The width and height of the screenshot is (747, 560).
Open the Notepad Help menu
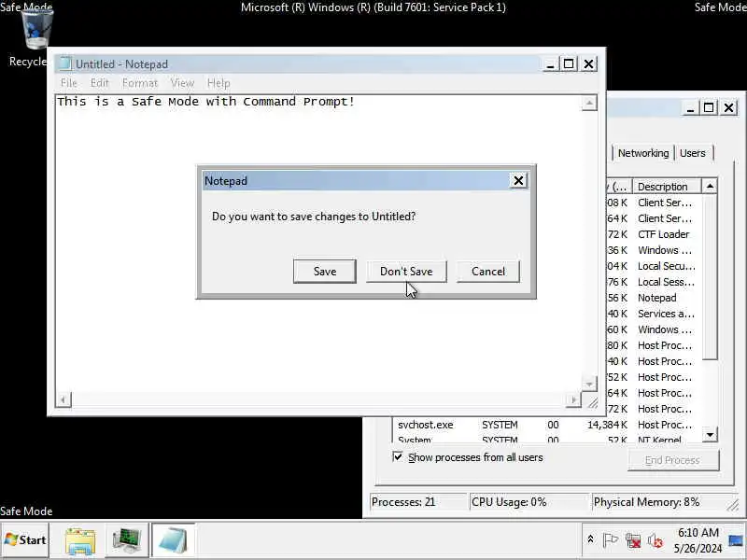218,83
